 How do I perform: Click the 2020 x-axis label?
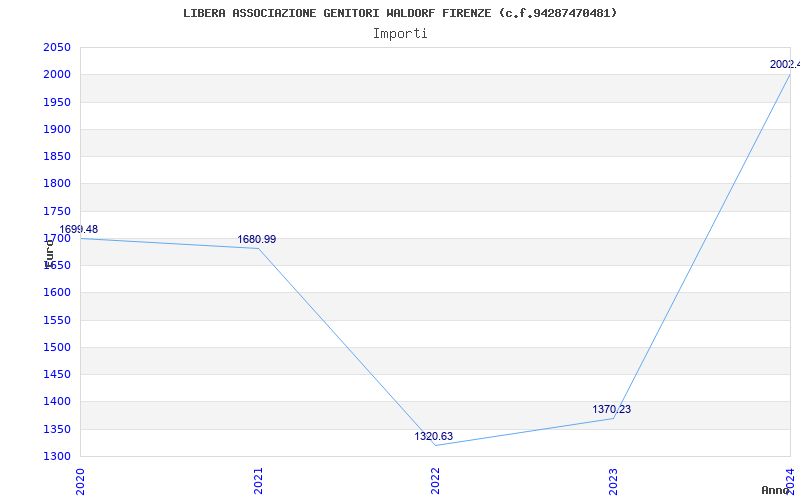[x=80, y=481]
